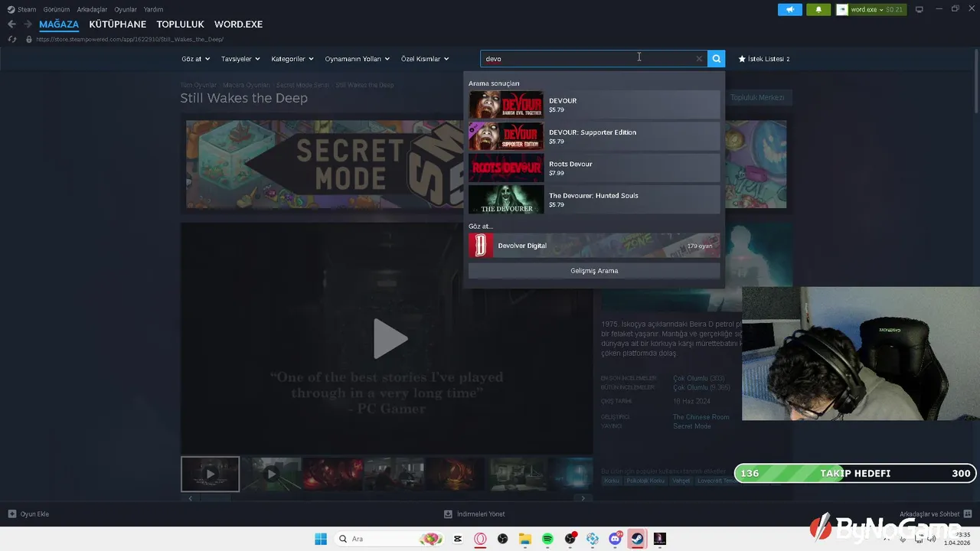Open the Oyunlar menu

click(x=126, y=9)
